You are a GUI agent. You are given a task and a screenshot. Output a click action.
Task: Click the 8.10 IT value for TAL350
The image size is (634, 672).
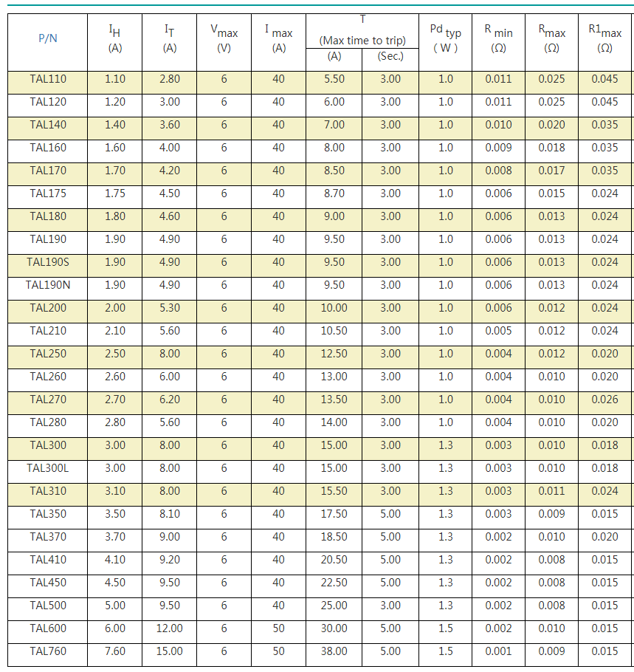(170, 514)
